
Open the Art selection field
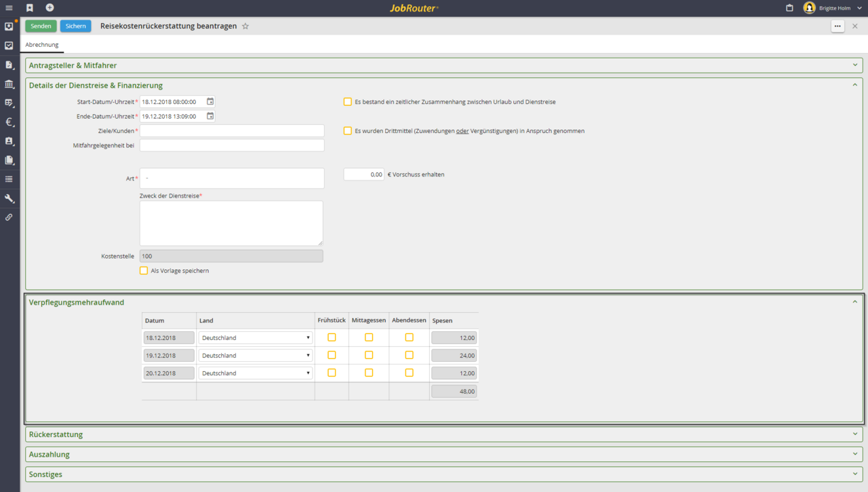point(232,178)
